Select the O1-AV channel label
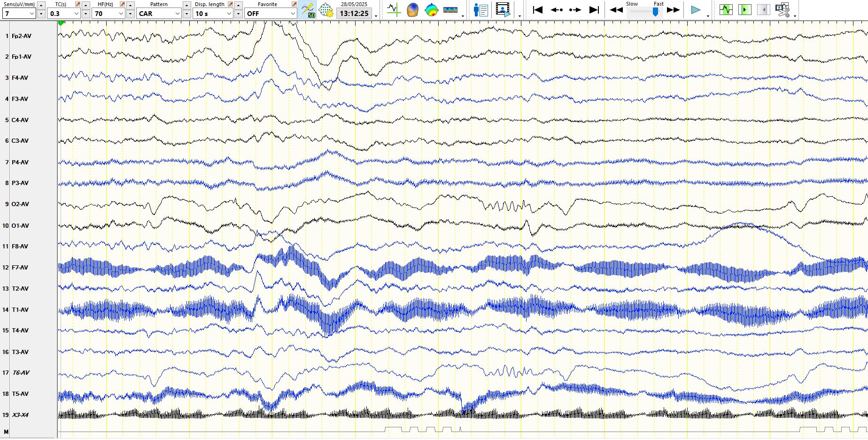 (20, 225)
